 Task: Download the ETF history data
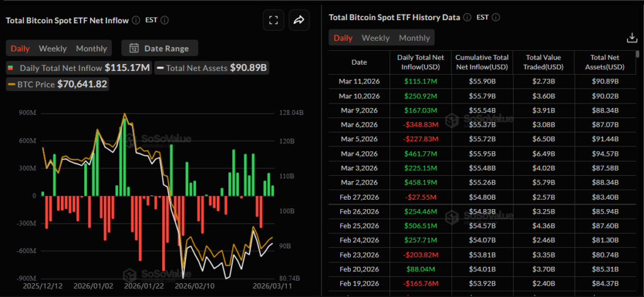[632, 38]
